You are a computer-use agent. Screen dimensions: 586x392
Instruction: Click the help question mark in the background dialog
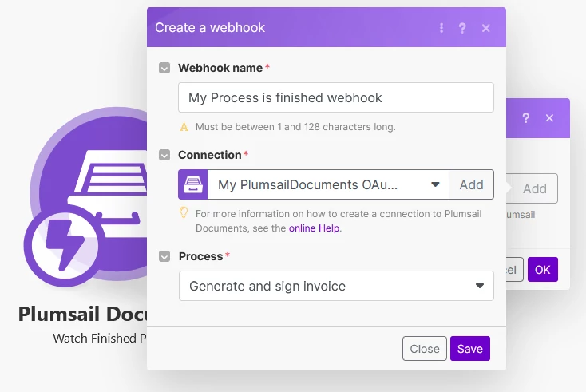click(x=526, y=118)
